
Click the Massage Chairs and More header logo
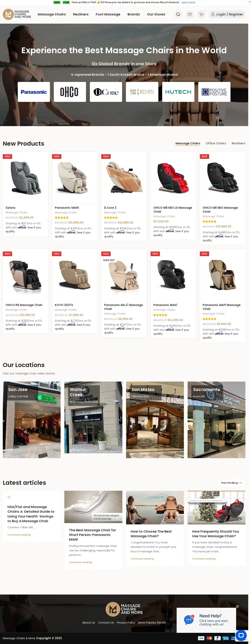tap(17, 14)
